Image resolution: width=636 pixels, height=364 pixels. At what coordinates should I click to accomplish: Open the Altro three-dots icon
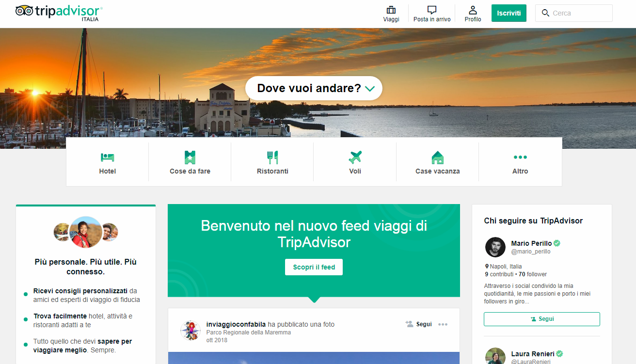(520, 157)
